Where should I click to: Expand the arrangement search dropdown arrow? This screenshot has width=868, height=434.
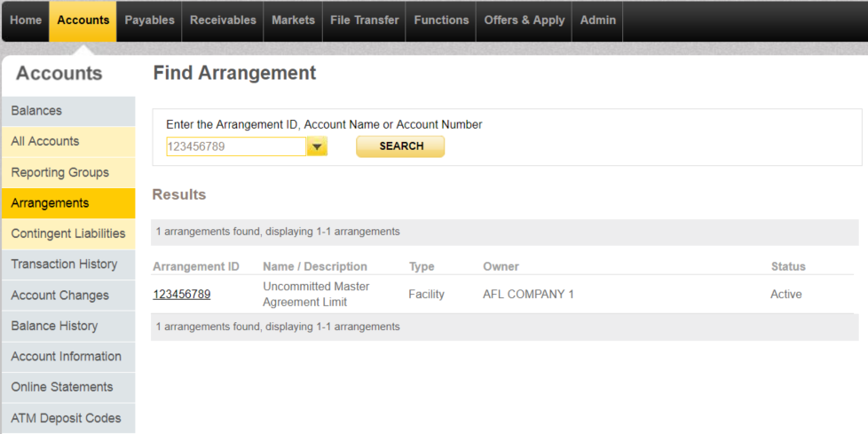[x=317, y=146]
